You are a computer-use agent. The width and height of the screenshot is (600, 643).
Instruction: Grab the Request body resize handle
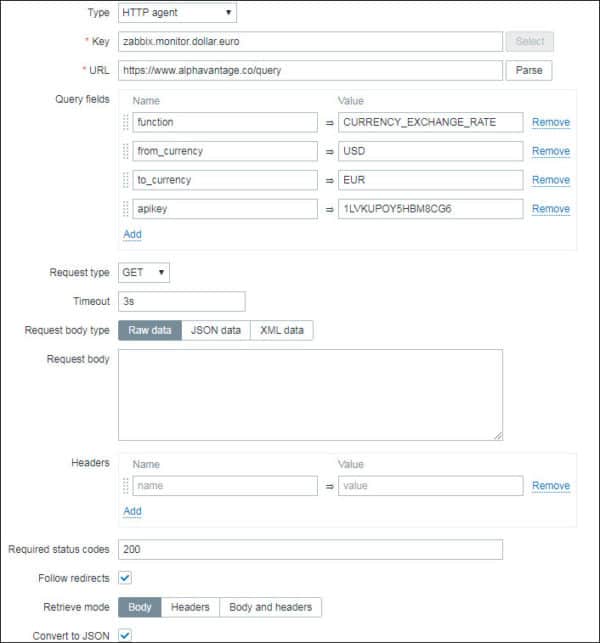point(497,435)
